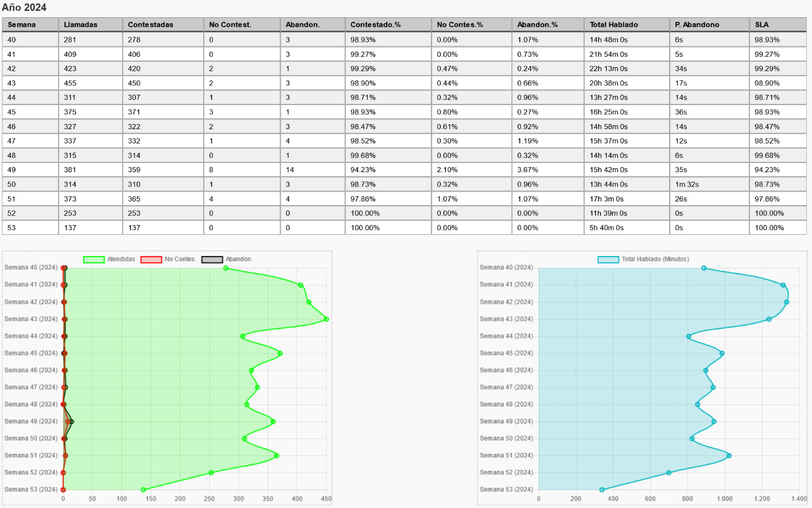Click the Año 2024 heading
812x508 pixels.
tap(24, 7)
